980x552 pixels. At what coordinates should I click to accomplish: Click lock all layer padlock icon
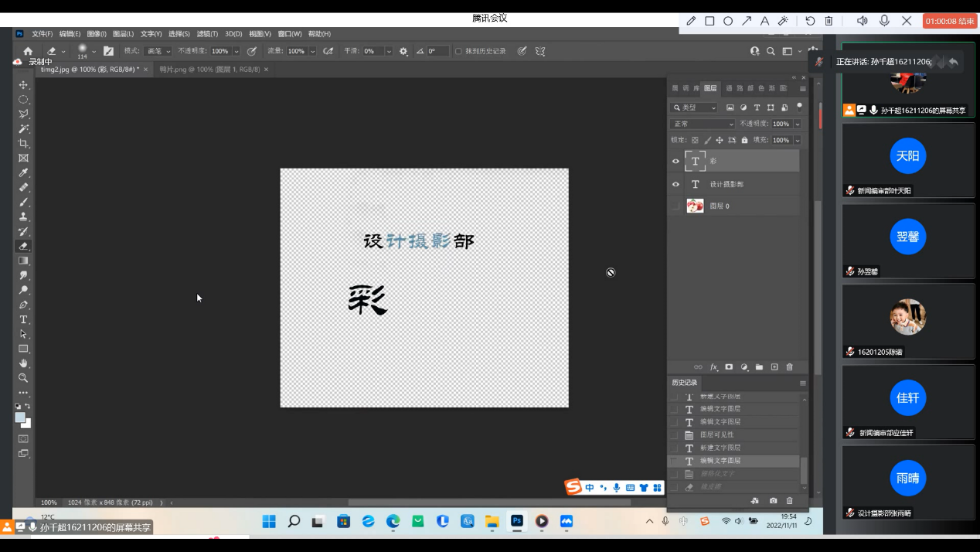click(744, 140)
